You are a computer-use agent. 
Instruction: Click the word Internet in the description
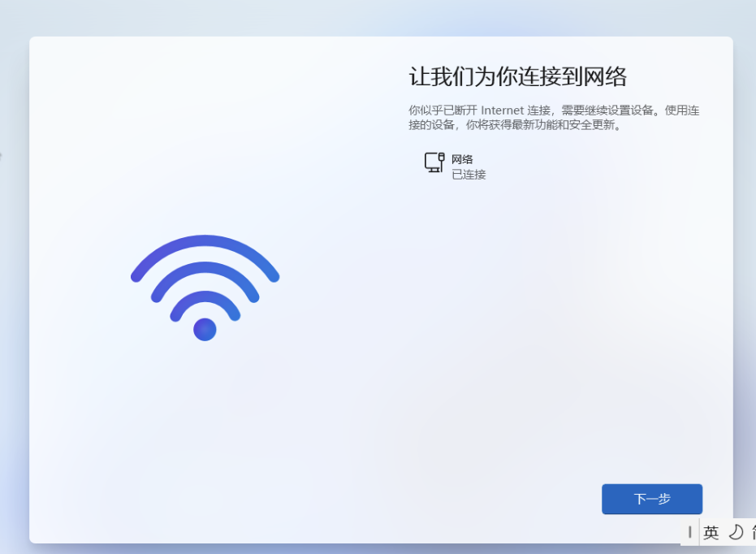tap(503, 110)
